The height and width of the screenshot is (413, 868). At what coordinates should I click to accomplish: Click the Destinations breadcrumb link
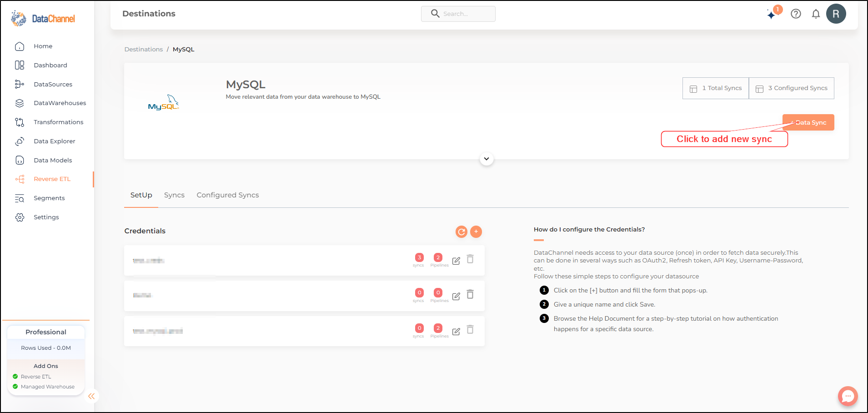[x=144, y=50]
